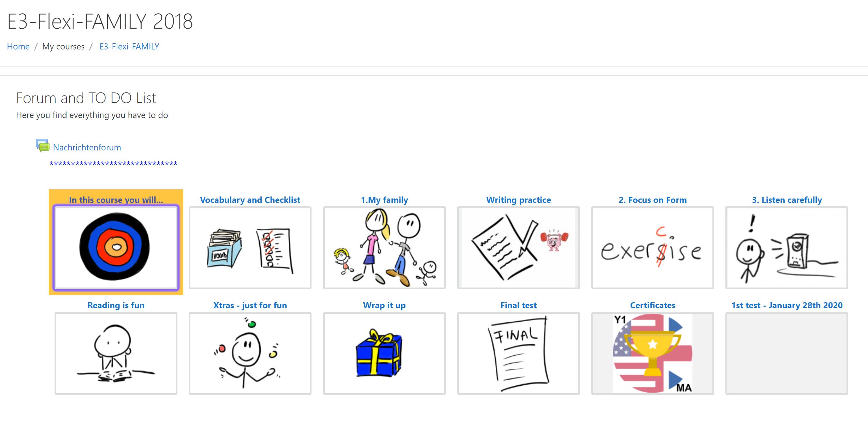Click the stick figure reading a book image
The image size is (868, 441).
click(x=116, y=353)
